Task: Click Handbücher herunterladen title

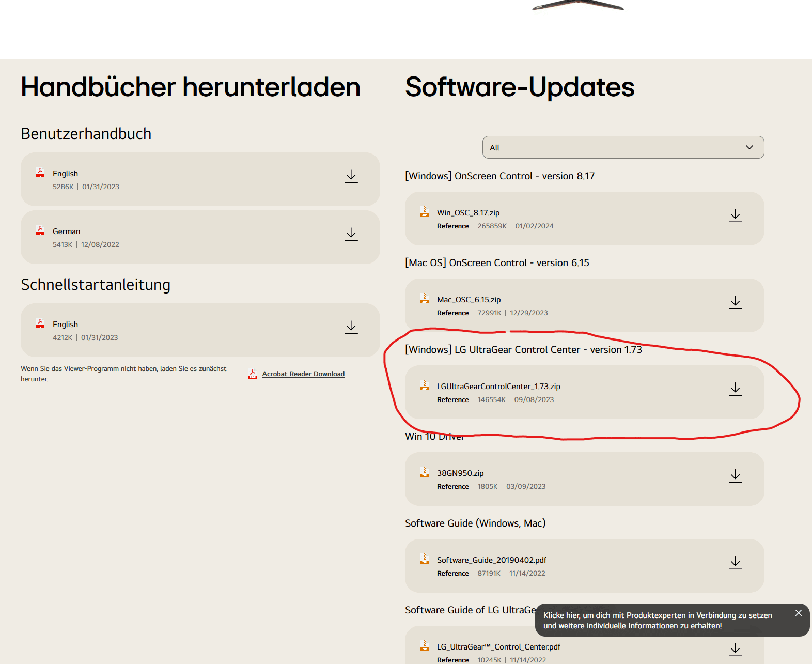Action: [191, 87]
